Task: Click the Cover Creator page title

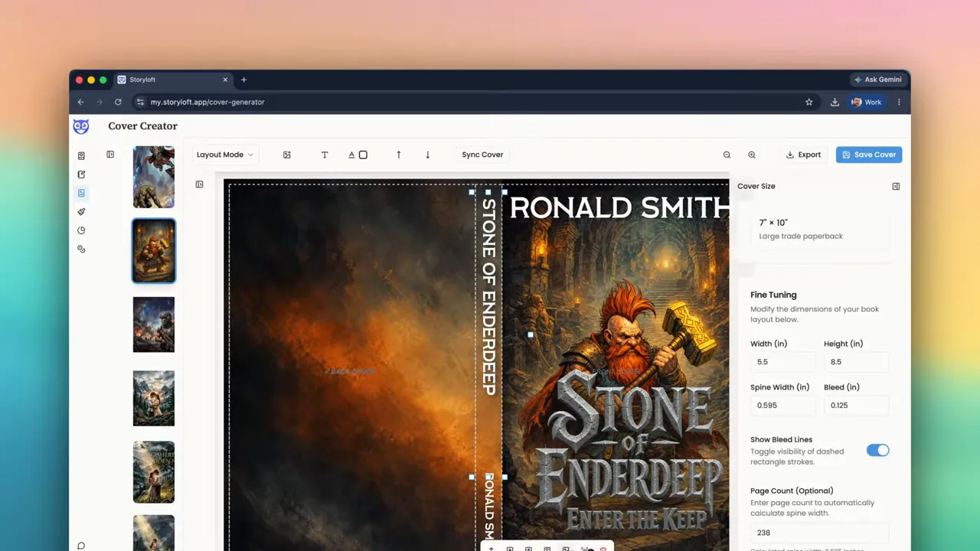Action: 142,126
